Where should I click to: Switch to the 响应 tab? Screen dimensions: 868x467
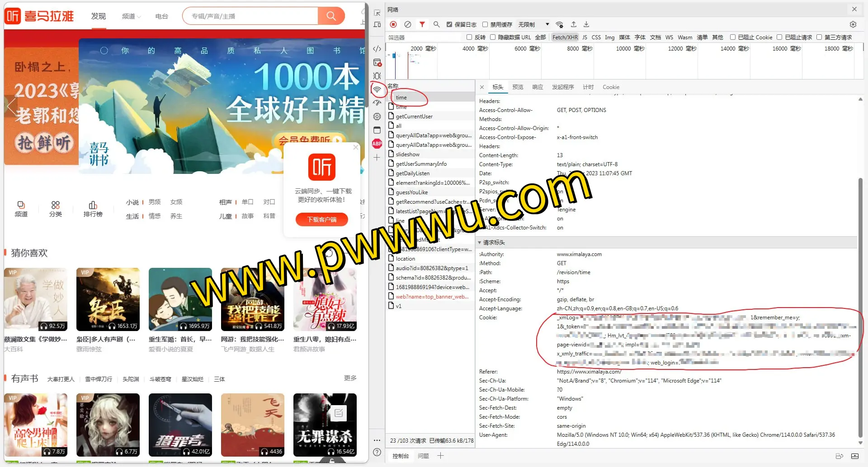pyautogui.click(x=538, y=87)
